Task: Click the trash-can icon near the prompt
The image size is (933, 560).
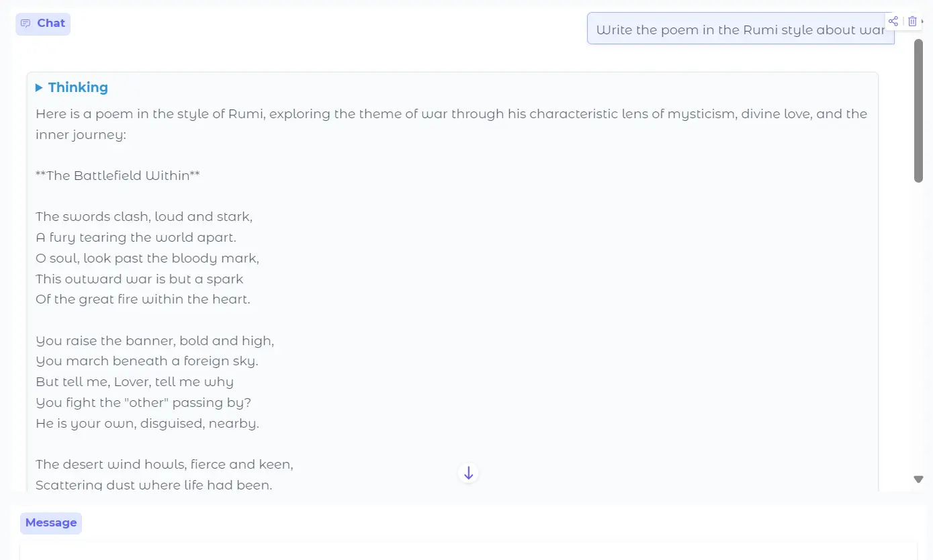Action: point(912,21)
